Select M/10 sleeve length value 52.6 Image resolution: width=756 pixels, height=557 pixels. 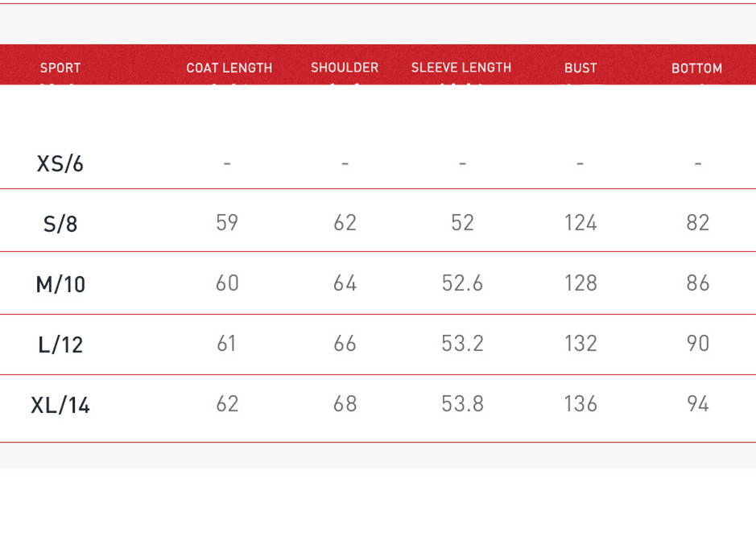click(x=462, y=283)
